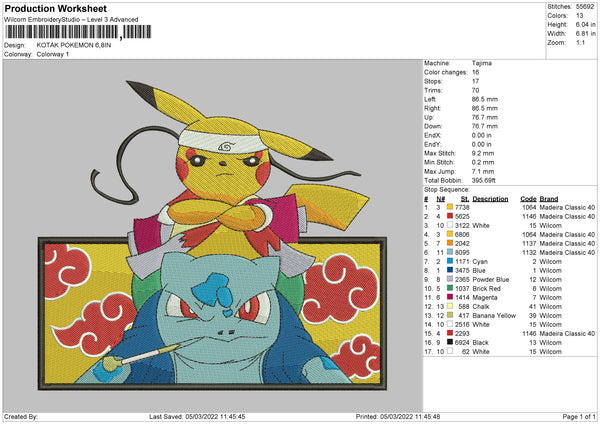Click the 'Description' column header
Viewport: 600px width, 424px height.
pos(490,199)
